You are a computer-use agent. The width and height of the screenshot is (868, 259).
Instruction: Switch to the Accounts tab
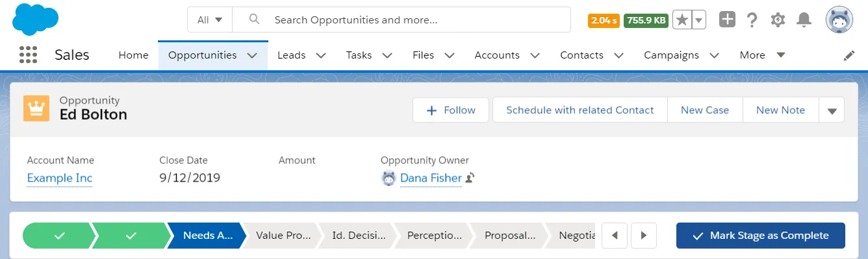[x=497, y=55]
